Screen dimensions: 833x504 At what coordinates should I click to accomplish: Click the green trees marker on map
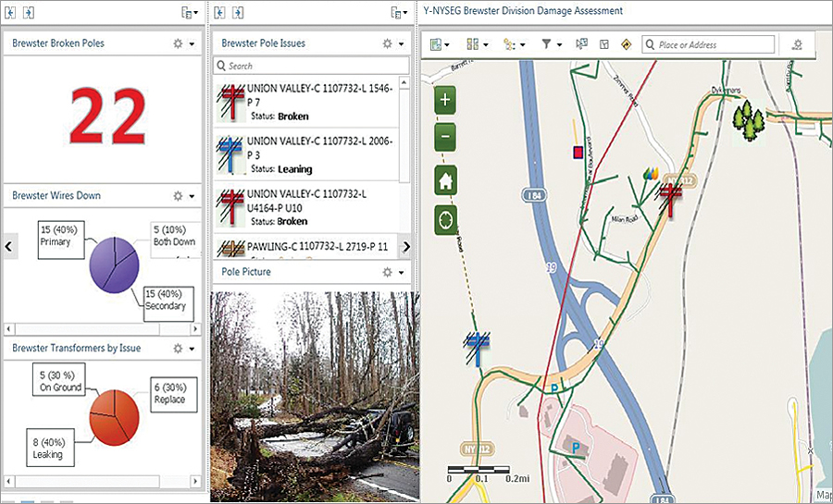tap(749, 120)
